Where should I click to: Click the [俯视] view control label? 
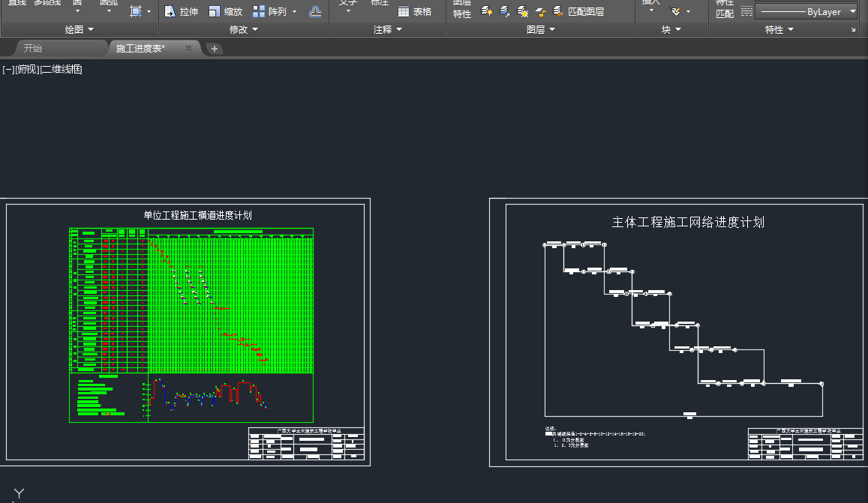click(x=28, y=69)
